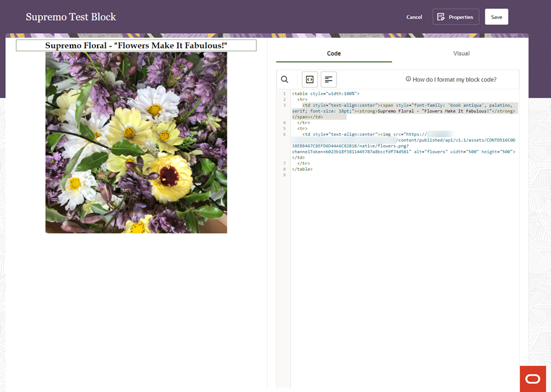Save the Supremo Test Block
Image resolution: width=551 pixels, height=392 pixels.
(496, 17)
